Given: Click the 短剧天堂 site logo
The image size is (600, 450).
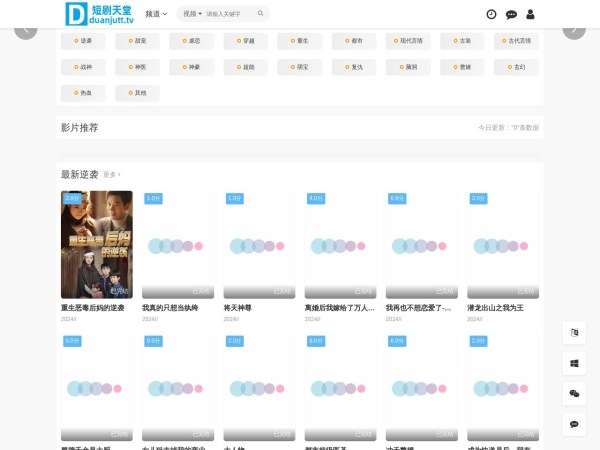Looking at the screenshot, I should coord(98,14).
